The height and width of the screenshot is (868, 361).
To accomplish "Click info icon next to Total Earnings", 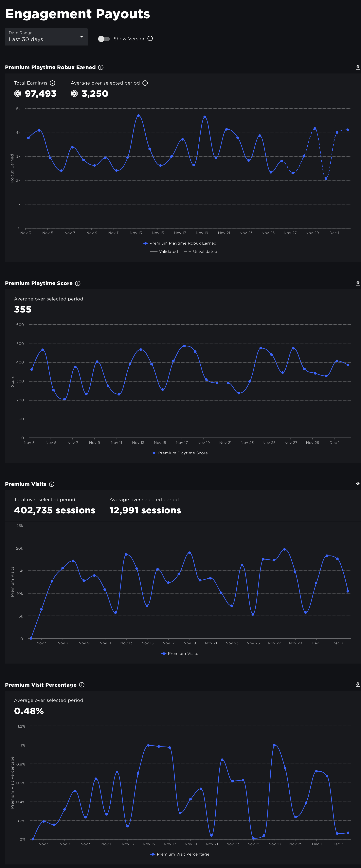I will [52, 83].
